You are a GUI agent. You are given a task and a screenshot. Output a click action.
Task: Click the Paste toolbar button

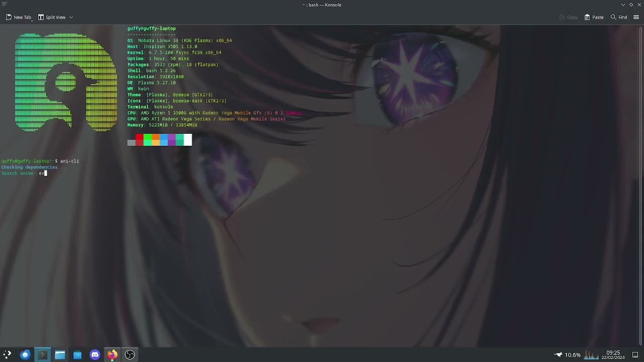click(x=594, y=17)
